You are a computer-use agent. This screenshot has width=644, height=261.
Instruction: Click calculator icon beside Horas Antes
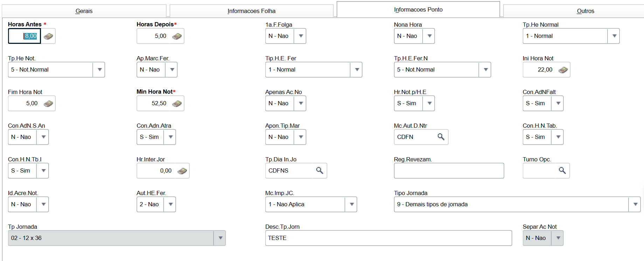click(x=48, y=36)
